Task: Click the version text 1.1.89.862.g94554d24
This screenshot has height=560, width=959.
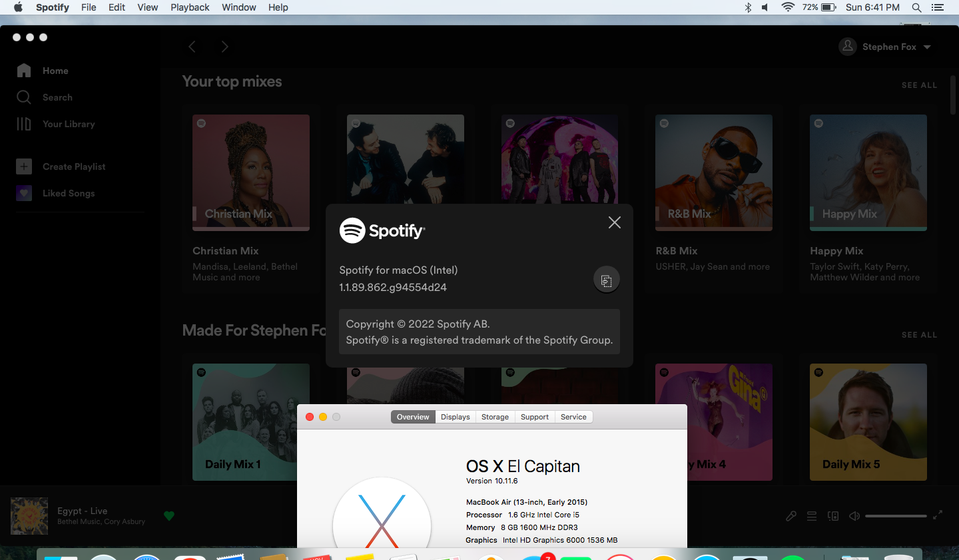Action: coord(393,288)
